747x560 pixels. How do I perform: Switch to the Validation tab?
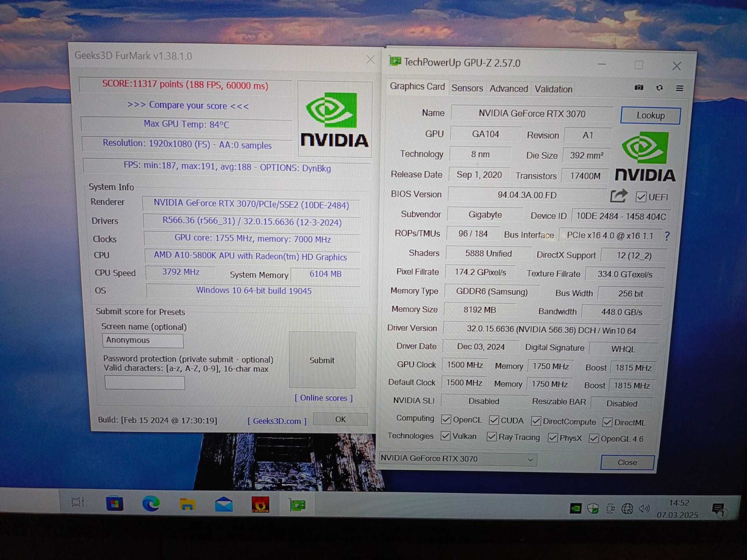(x=553, y=89)
